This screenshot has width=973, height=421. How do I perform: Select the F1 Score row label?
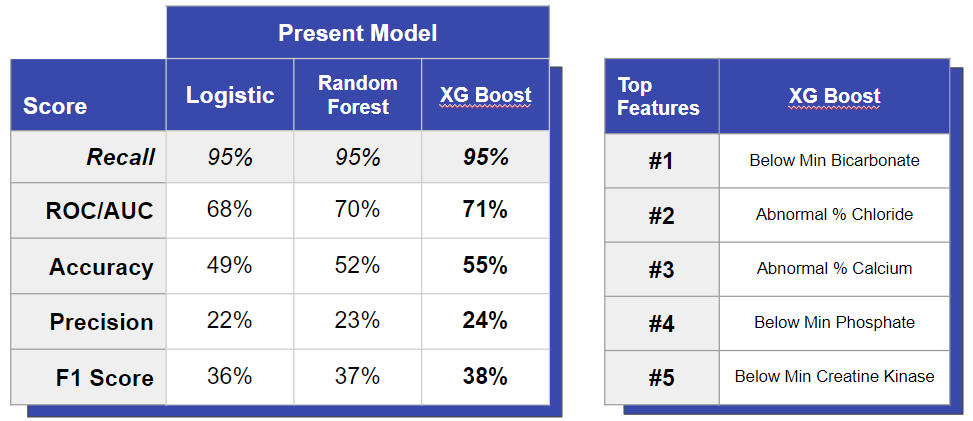(104, 377)
